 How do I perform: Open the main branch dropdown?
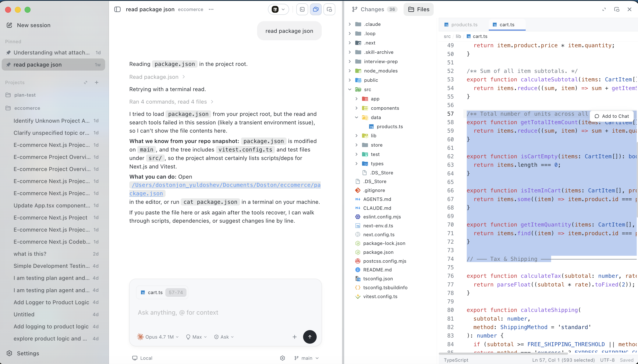point(306,358)
